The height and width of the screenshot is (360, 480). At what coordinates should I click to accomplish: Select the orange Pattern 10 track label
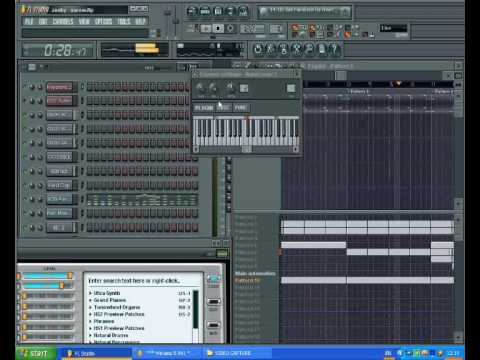point(247,280)
